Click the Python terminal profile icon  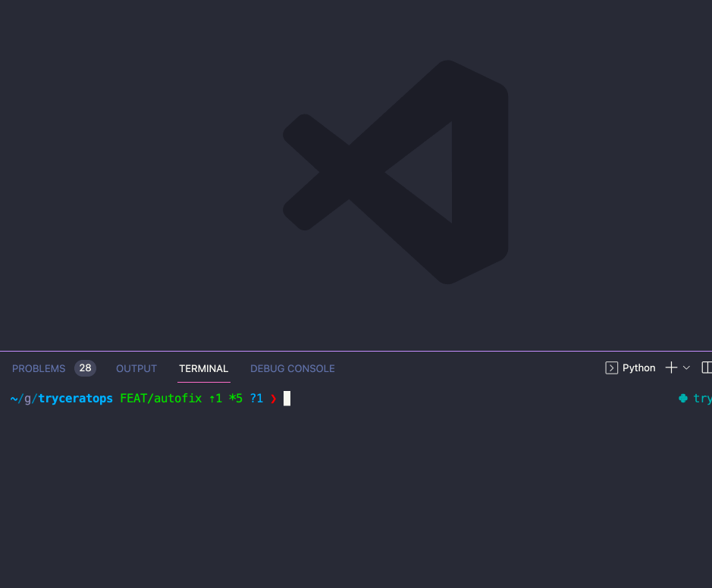coord(611,368)
